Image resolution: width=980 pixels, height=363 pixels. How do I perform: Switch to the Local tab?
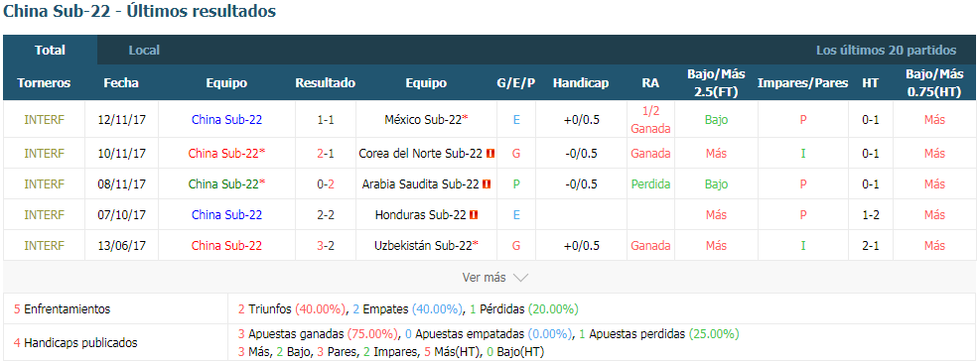[x=144, y=50]
